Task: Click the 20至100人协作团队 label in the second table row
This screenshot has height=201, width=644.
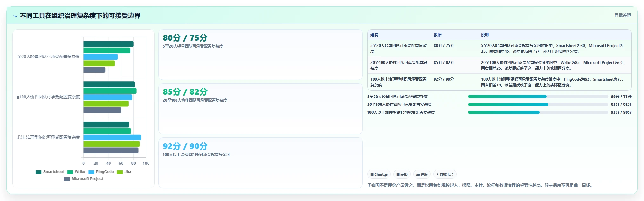Action: tap(399, 65)
